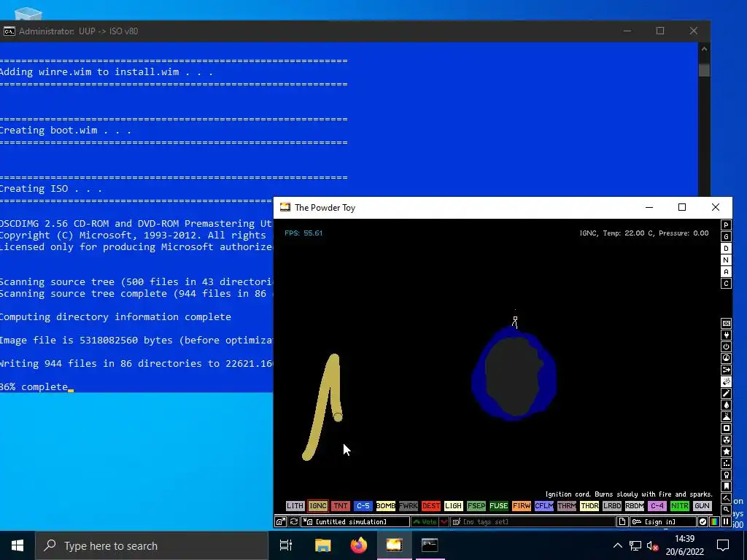The height and width of the screenshot is (560, 747).
Task: Select the LIGH element
Action: [454, 506]
